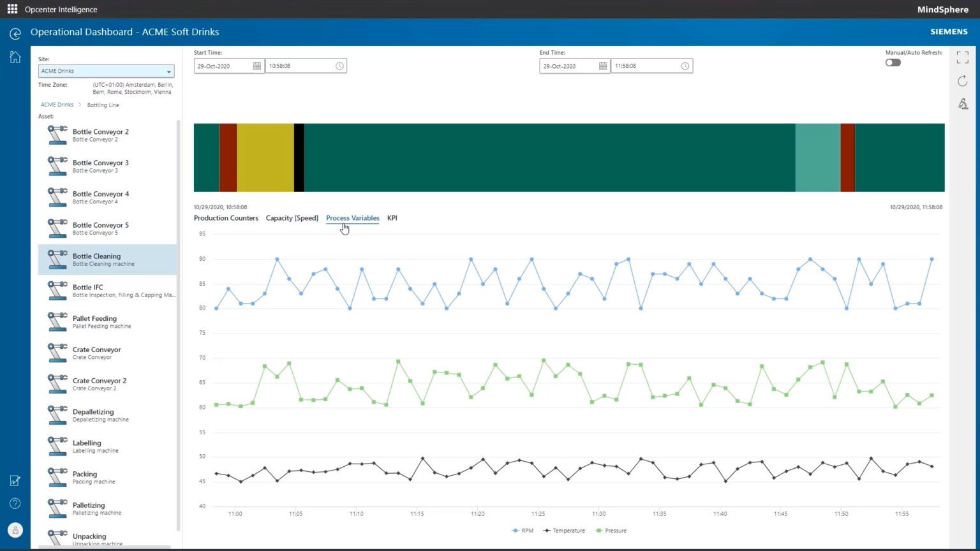Open help using the question mark icon
This screenshot has width=980, height=551.
pos(15,503)
